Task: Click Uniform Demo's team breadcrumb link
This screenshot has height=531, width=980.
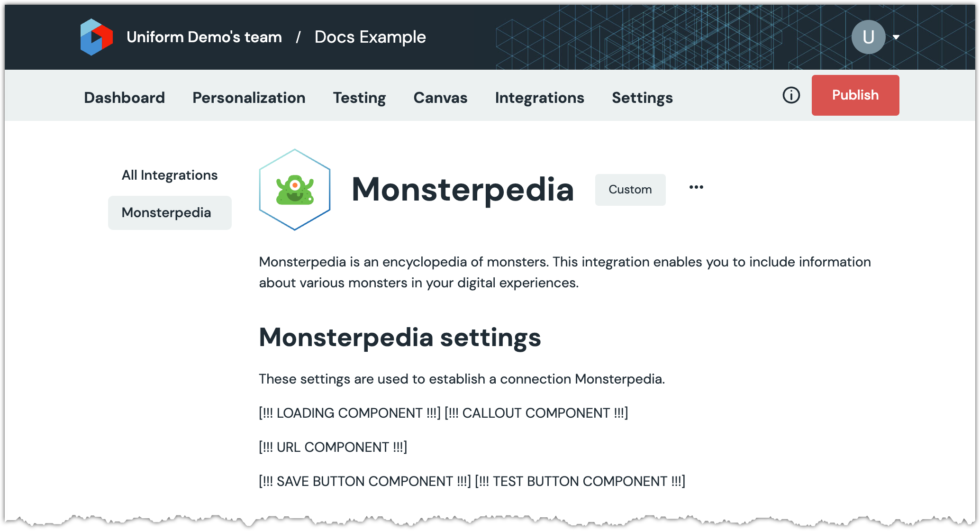Action: [204, 37]
